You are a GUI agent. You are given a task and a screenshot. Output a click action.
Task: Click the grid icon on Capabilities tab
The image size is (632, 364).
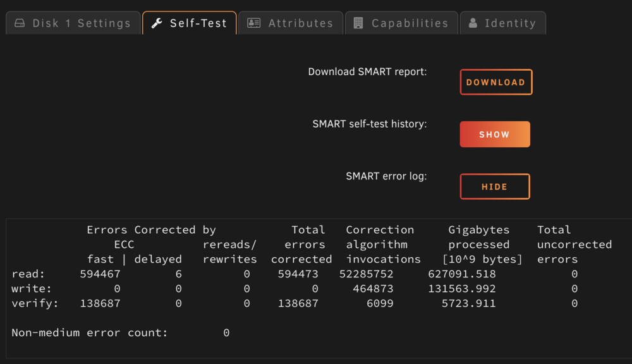tap(358, 23)
